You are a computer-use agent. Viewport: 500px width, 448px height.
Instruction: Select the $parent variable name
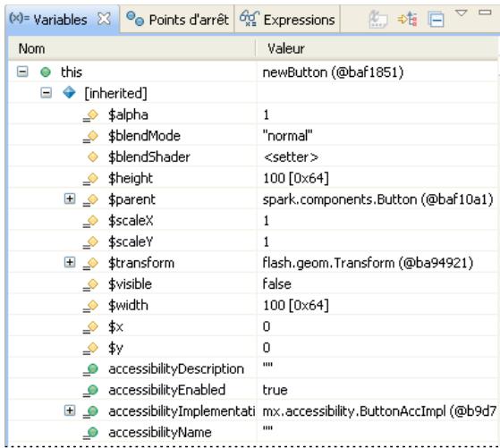[x=131, y=200]
